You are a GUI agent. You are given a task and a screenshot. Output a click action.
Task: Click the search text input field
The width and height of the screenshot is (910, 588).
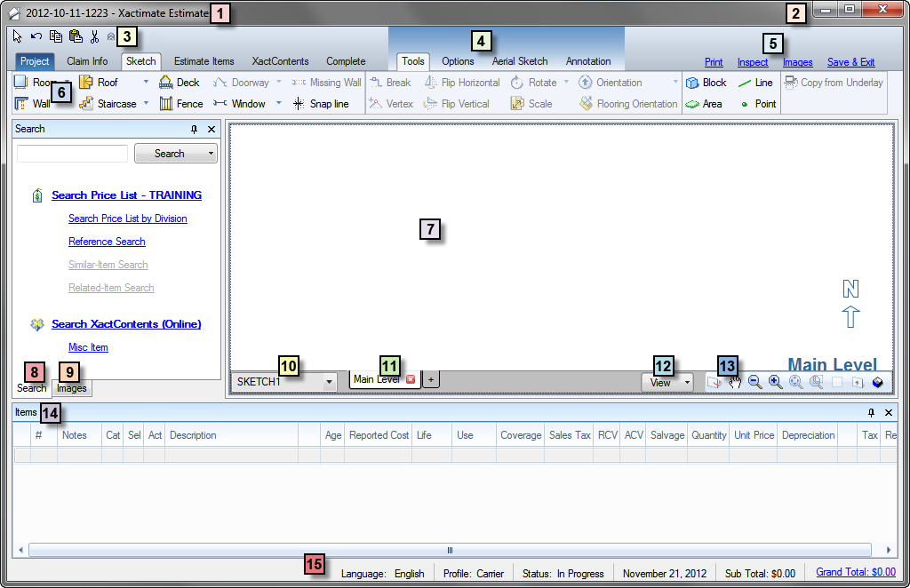72,154
